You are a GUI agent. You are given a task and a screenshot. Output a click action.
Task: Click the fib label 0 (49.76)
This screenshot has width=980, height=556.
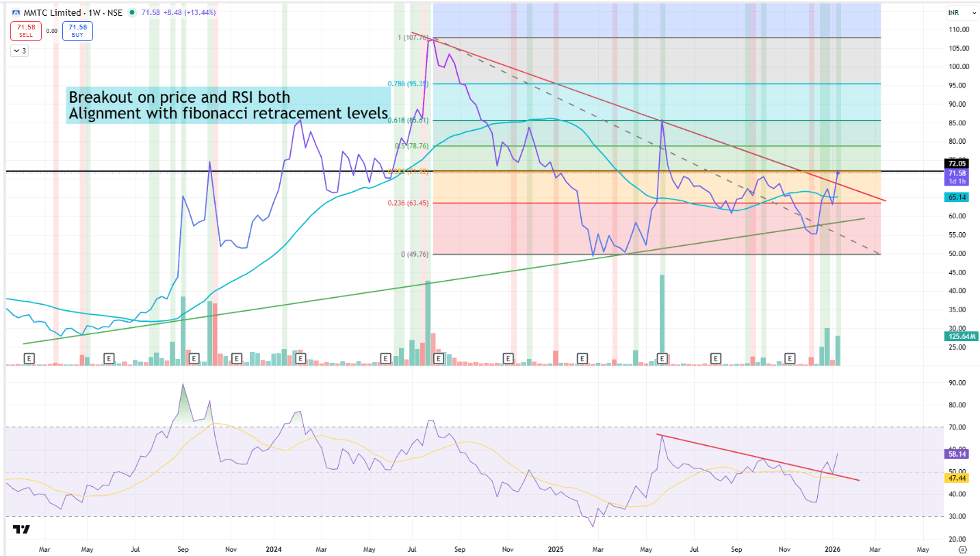[x=415, y=254]
